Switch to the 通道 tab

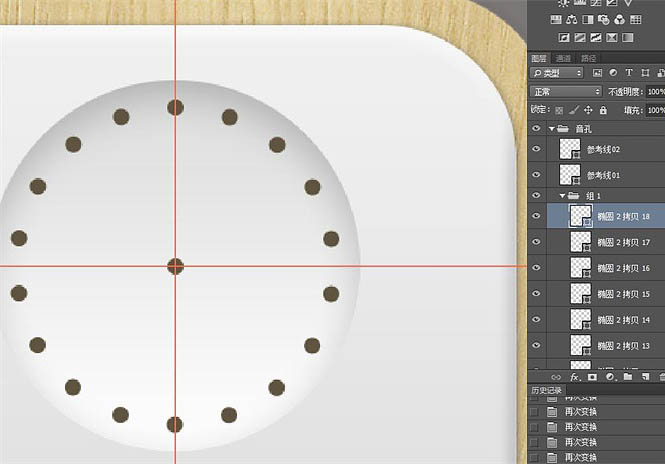(564, 58)
